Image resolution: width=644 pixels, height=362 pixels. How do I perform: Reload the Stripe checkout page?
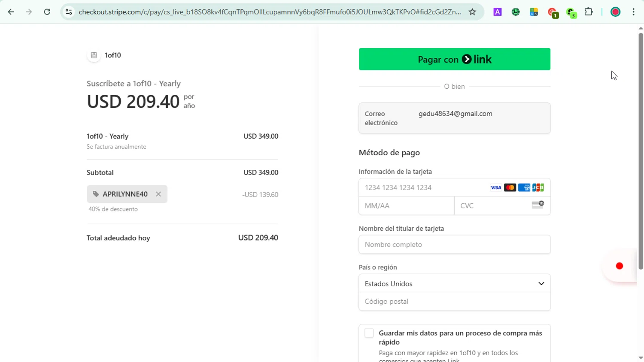click(47, 12)
